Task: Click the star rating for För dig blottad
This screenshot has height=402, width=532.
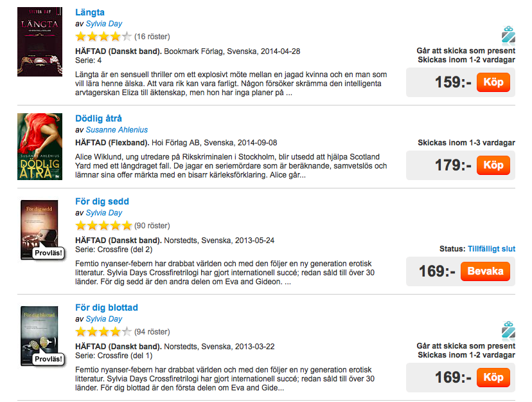Action: [103, 332]
